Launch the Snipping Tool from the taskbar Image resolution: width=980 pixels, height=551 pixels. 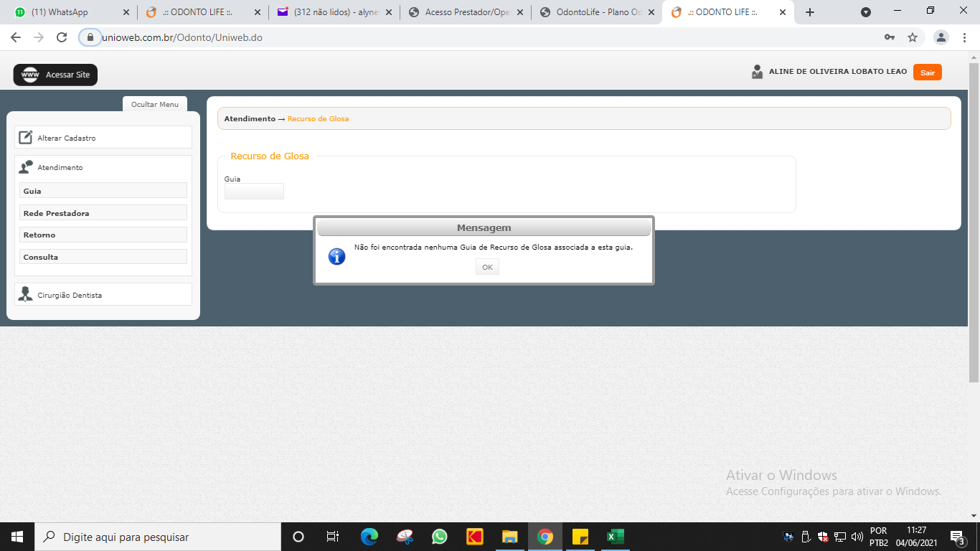405,537
